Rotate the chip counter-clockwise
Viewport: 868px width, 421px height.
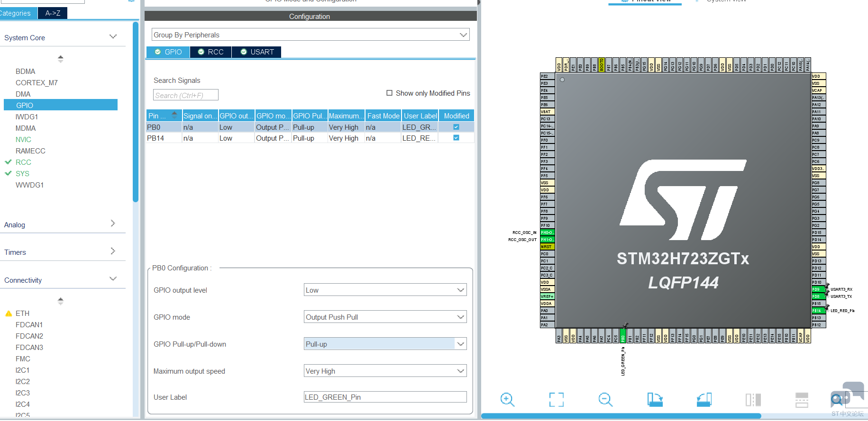point(704,399)
